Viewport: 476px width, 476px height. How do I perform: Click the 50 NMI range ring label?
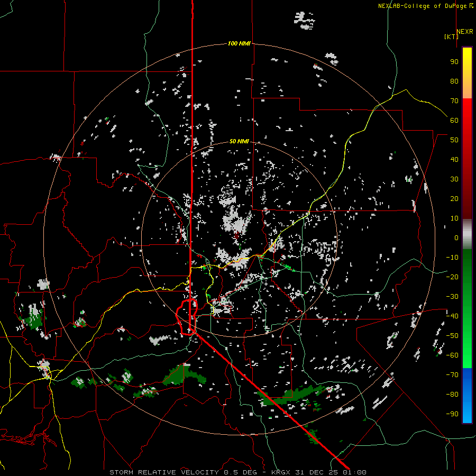tap(239, 141)
